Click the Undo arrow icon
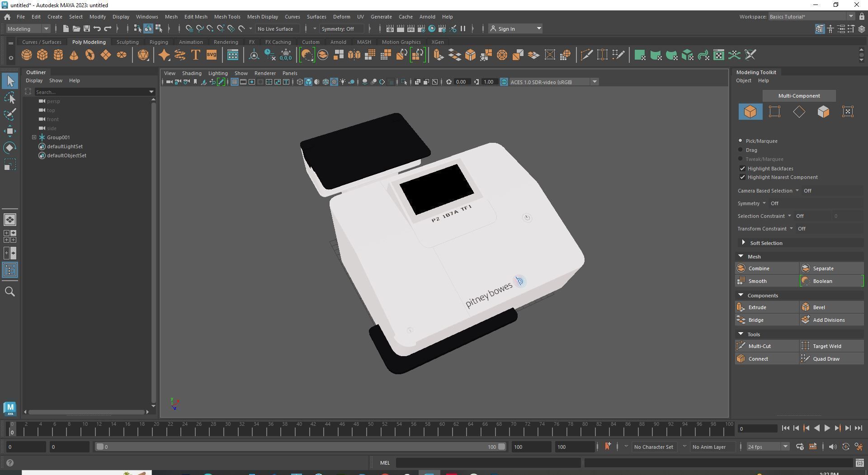Viewport: 868px width, 475px height. click(97, 29)
